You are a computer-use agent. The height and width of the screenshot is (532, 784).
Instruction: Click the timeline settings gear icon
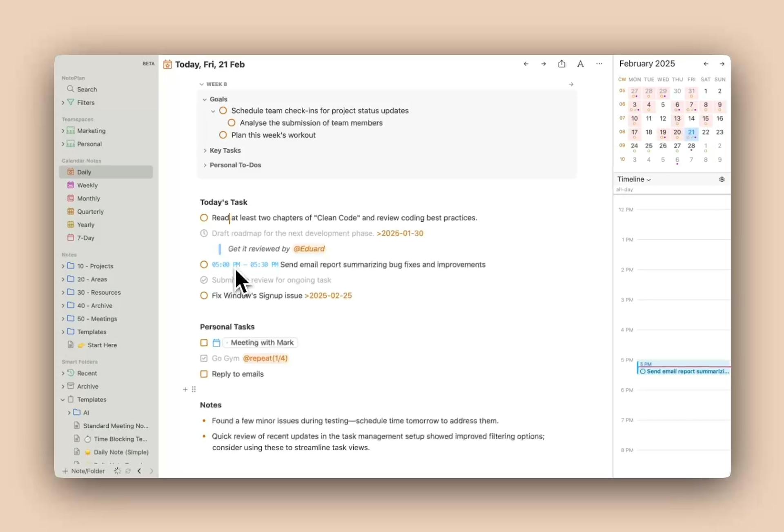(x=722, y=179)
